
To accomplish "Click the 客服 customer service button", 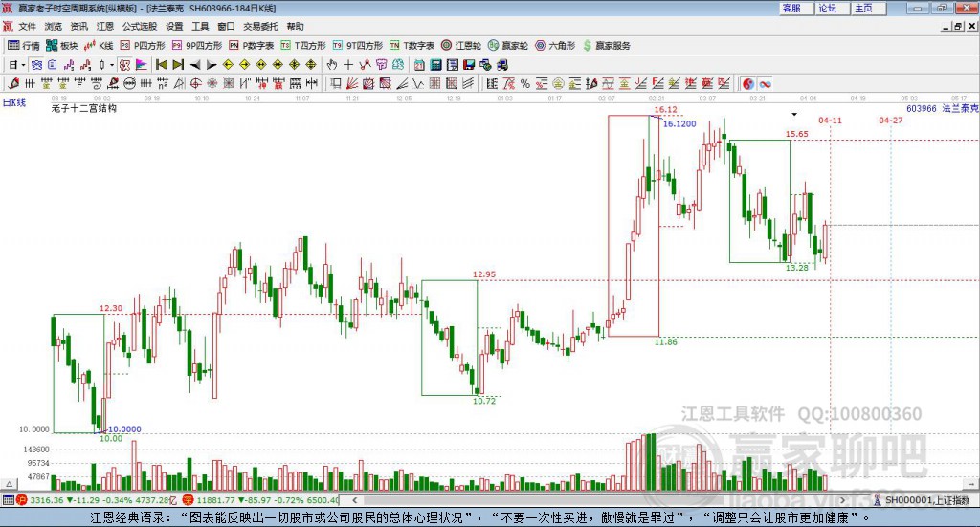I will (x=791, y=8).
